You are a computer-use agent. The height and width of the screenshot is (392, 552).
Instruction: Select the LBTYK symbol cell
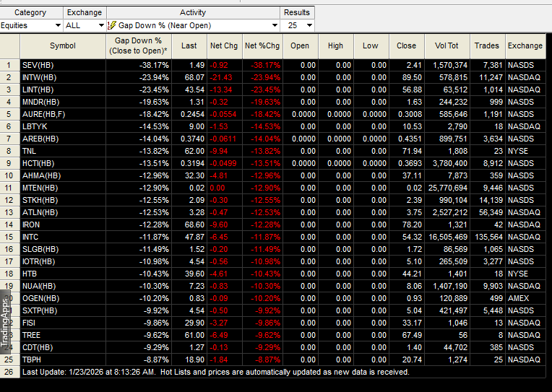point(63,126)
